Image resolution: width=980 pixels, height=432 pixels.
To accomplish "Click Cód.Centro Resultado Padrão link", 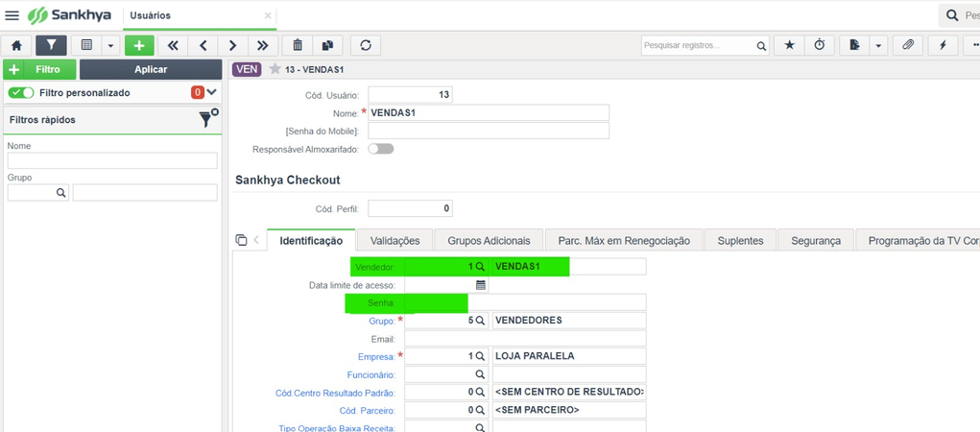I will pos(336,394).
